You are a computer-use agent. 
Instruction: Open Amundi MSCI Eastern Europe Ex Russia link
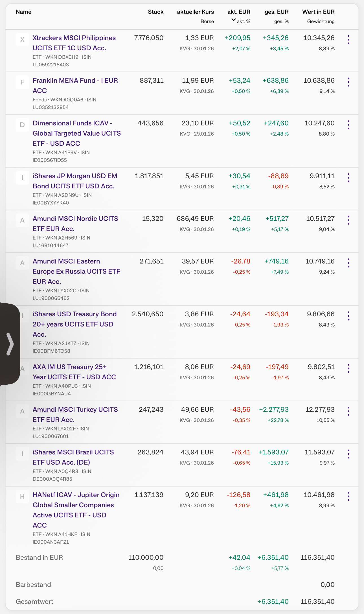[x=76, y=271]
